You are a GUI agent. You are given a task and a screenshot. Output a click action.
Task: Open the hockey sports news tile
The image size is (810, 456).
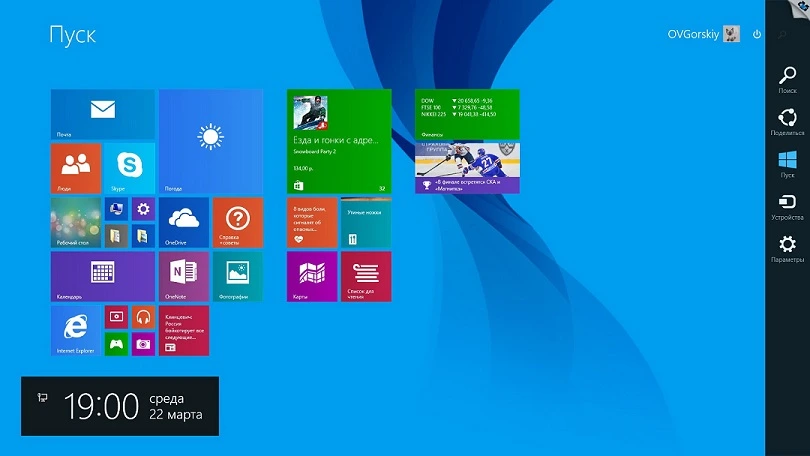coord(467,168)
